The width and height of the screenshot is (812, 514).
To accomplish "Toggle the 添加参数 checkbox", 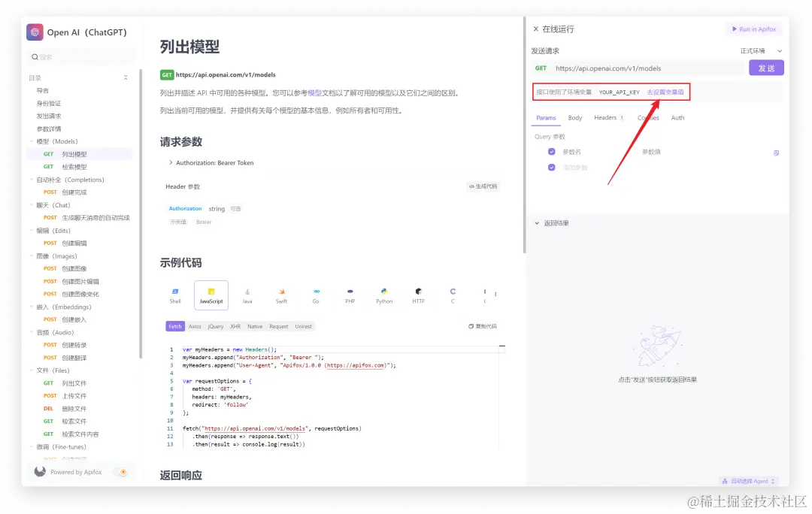I will tap(551, 167).
